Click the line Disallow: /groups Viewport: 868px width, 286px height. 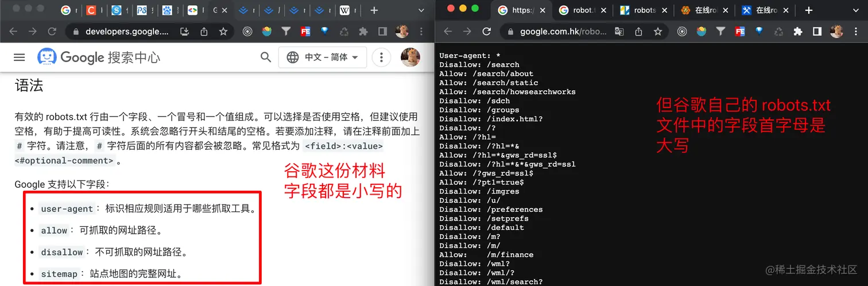[x=479, y=110]
